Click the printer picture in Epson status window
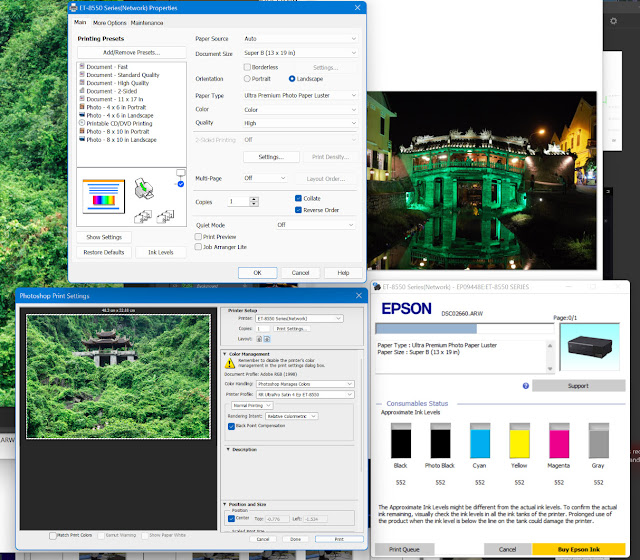 589,347
